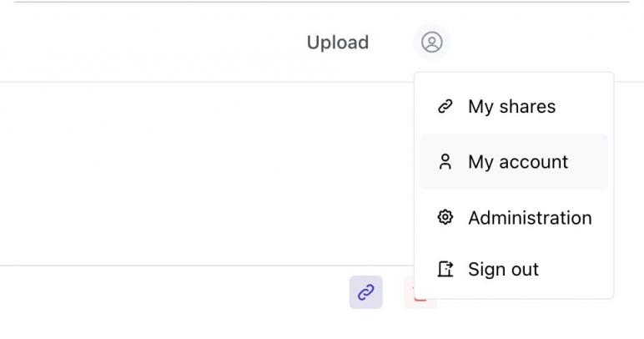Click the exit door icon beside Sign out
Screen dimensions: 644x339
[445, 270]
